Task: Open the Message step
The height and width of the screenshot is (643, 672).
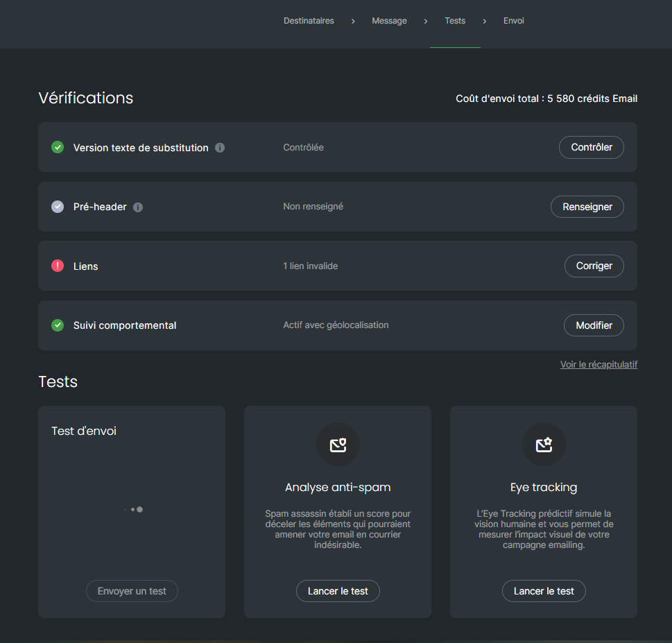Action: (389, 21)
